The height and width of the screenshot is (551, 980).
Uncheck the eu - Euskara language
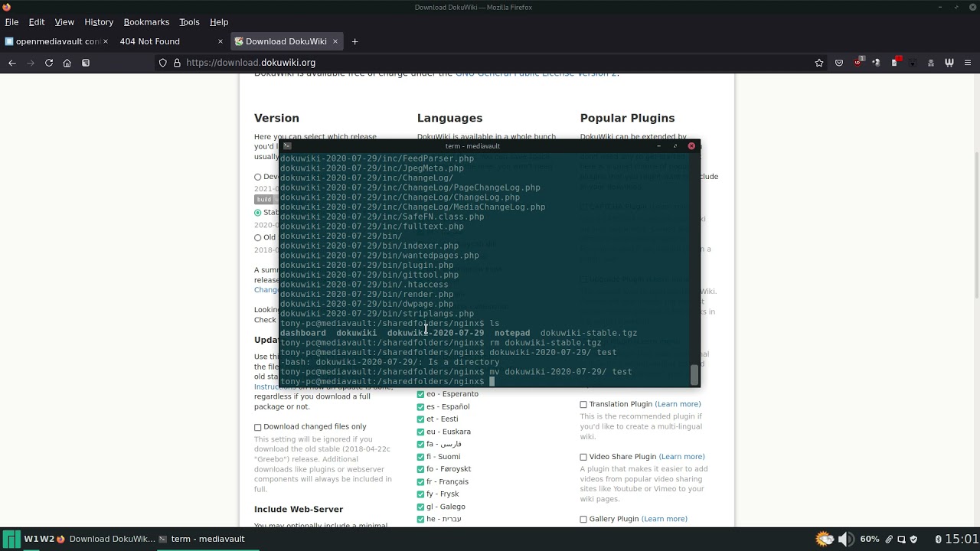(x=420, y=432)
